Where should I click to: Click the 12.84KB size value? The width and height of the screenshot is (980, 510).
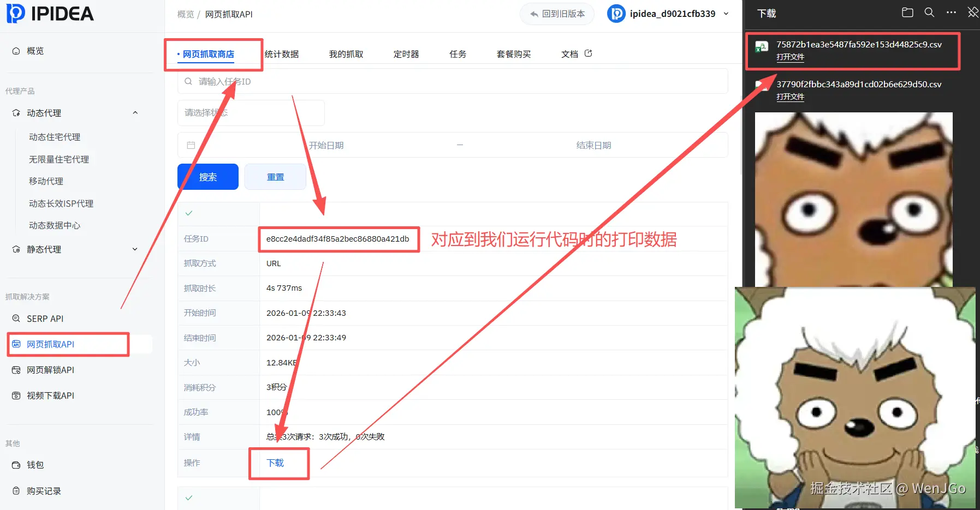tap(282, 363)
